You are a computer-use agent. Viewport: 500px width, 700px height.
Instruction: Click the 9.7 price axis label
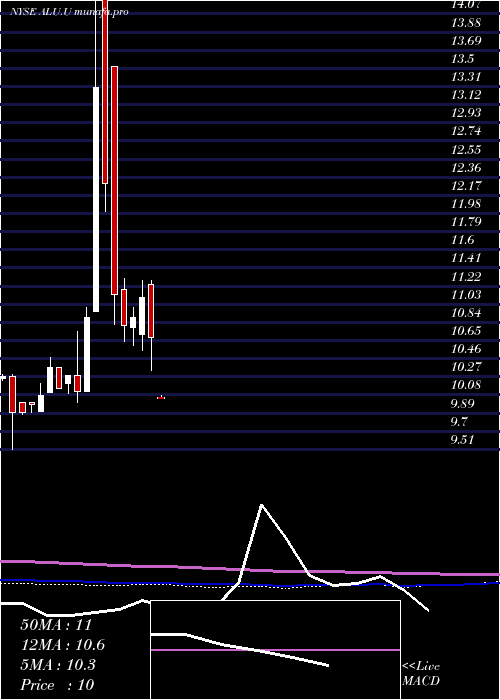[459, 422]
